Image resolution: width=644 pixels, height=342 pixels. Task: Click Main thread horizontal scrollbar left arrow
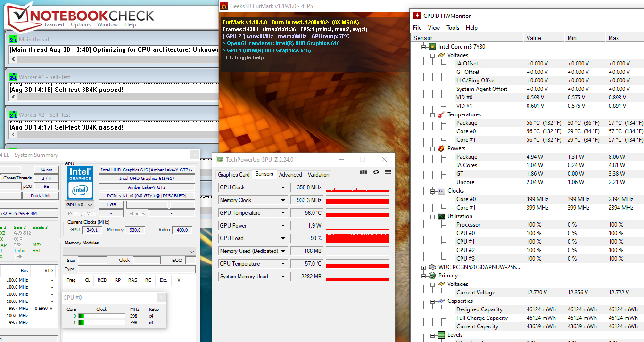13,59
